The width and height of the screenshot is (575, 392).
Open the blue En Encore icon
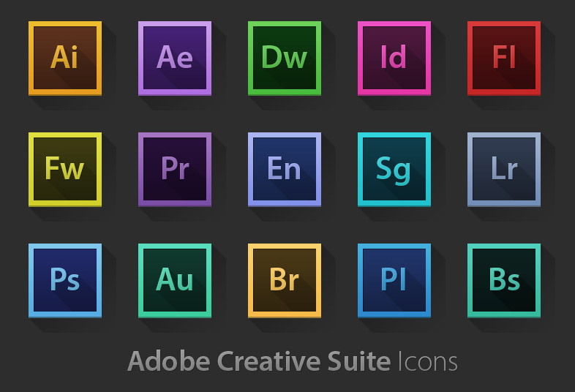(x=285, y=170)
